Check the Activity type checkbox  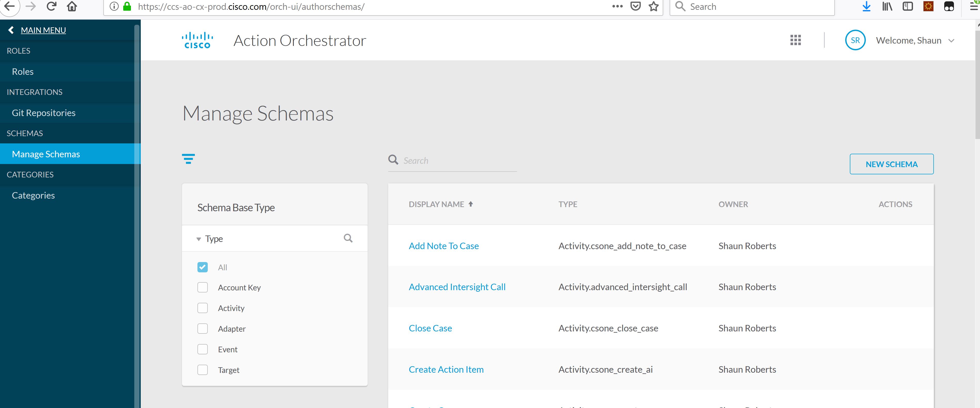[x=202, y=308]
